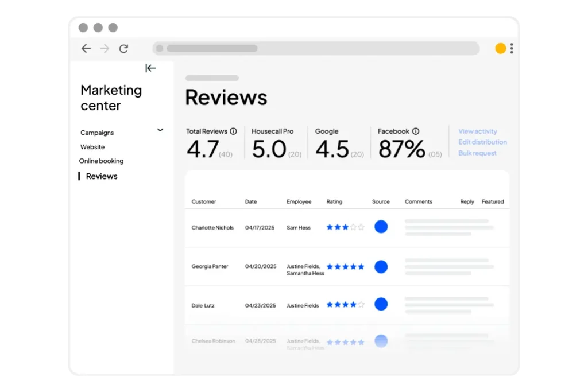Image resolution: width=588 pixels, height=392 pixels.
Task: Click the Facebook info icon
Action: click(x=416, y=131)
